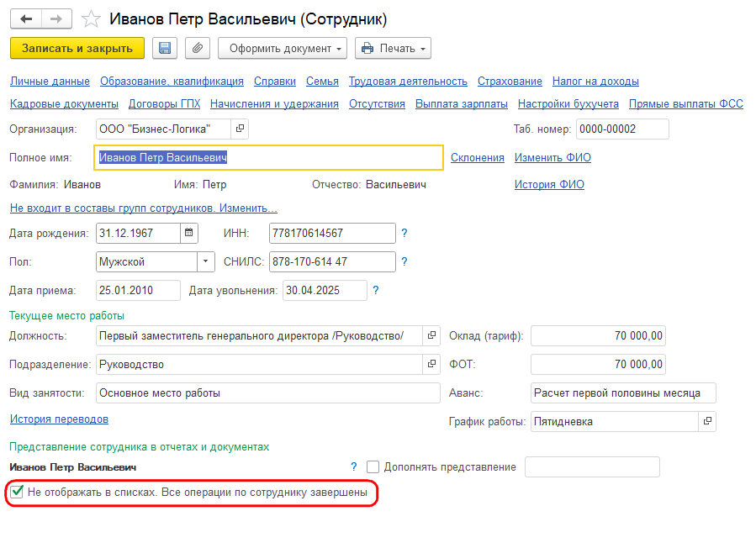Open the "Справки" section
Viewport: 756px width, 548px height.
pyautogui.click(x=275, y=81)
